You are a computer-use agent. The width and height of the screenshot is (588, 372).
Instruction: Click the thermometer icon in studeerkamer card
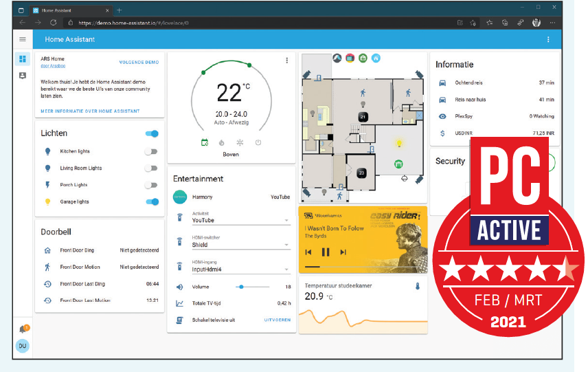pos(418,287)
